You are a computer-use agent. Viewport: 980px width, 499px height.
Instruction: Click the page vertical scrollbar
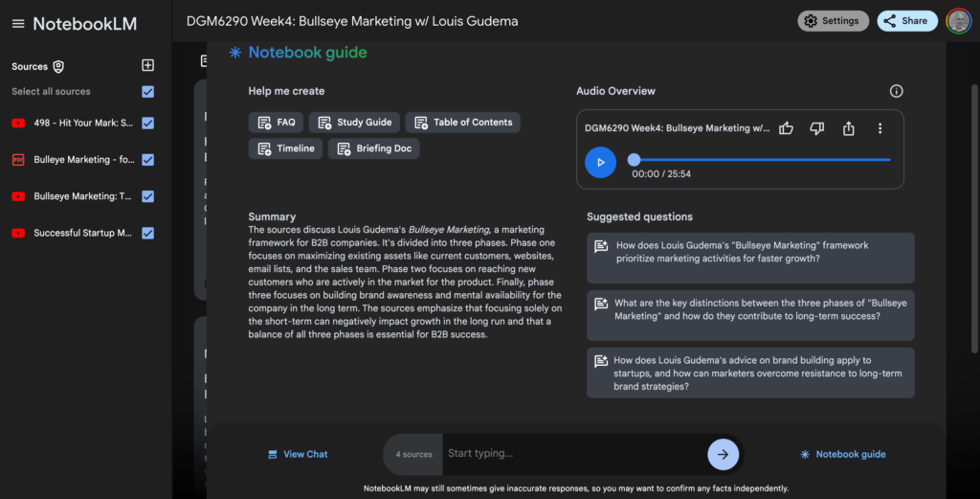click(974, 219)
